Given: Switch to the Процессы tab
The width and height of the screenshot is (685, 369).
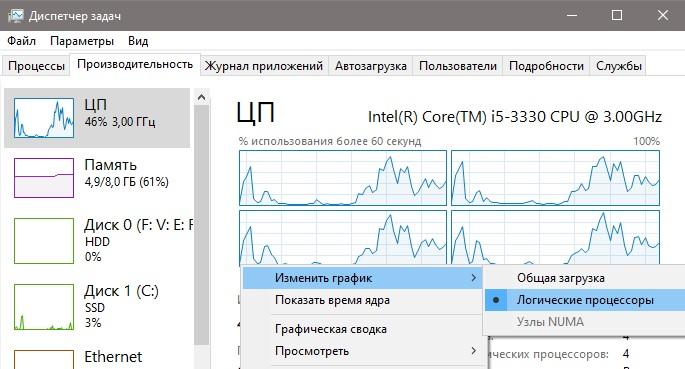Looking at the screenshot, I should coord(36,66).
